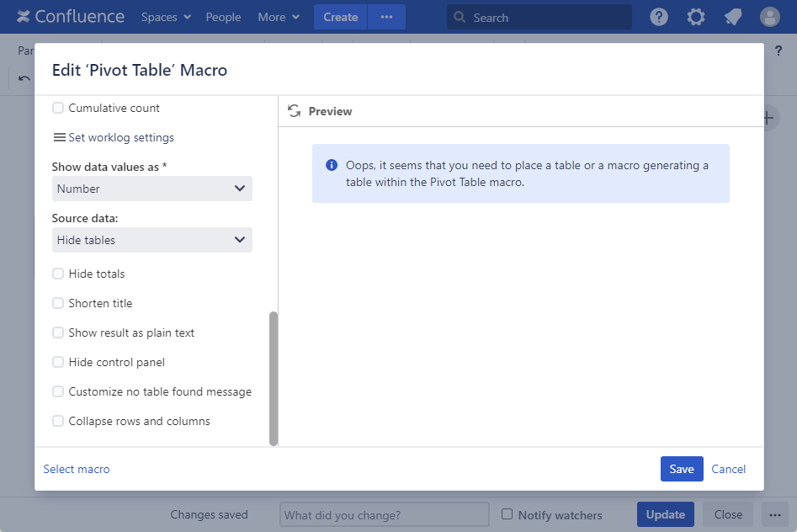797x532 pixels.
Task: Click the Confluence logo icon
Action: (24, 17)
